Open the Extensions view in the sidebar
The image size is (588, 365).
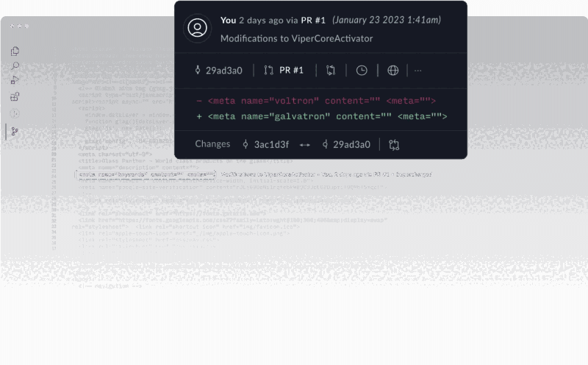pos(15,97)
